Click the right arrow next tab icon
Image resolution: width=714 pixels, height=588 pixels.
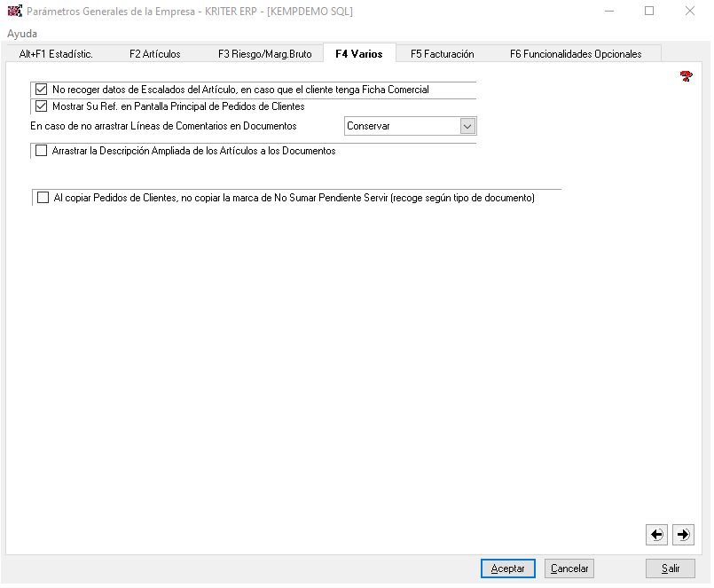pyautogui.click(x=683, y=534)
